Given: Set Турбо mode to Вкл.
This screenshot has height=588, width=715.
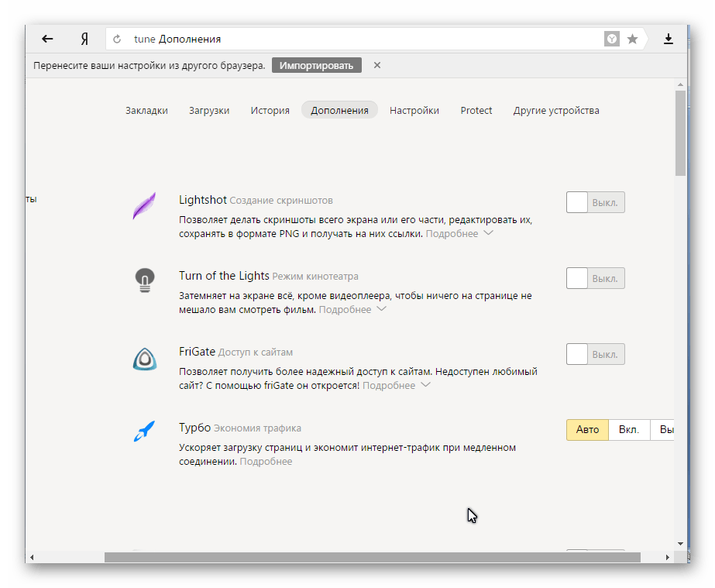Looking at the screenshot, I should [629, 430].
